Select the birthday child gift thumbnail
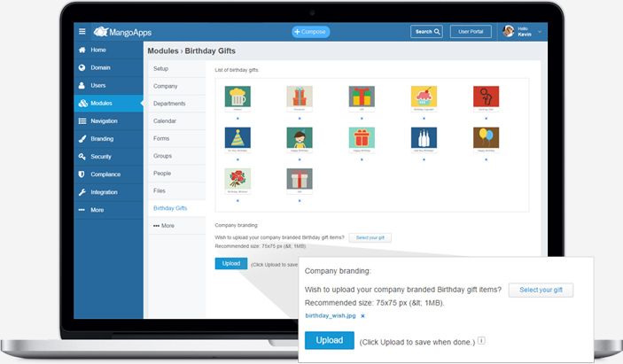This screenshot has height=364, width=623. click(x=300, y=138)
